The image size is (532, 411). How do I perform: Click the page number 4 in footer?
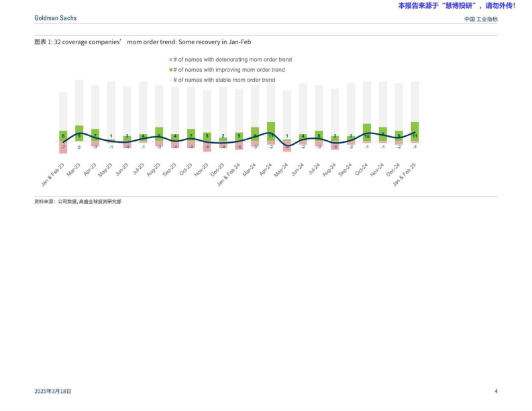pos(496,391)
